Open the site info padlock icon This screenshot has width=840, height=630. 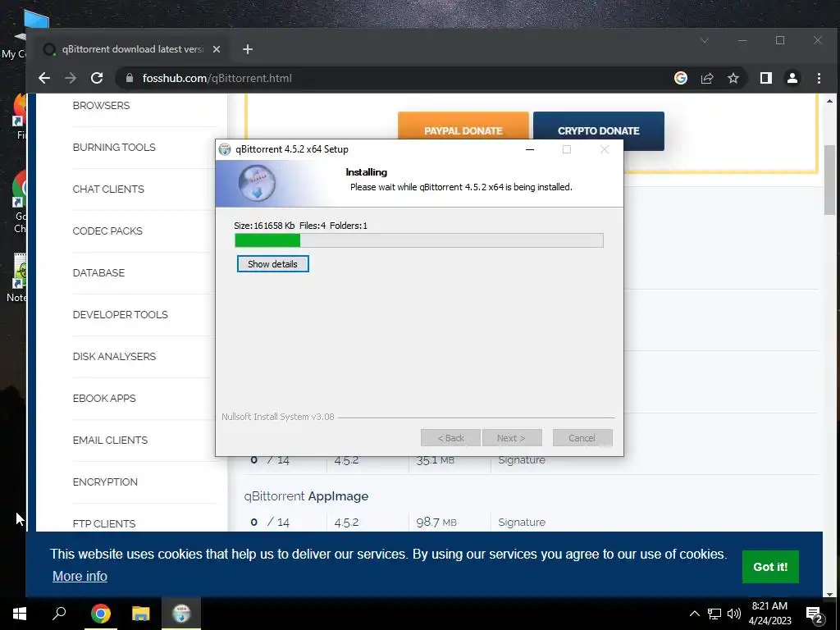[129, 78]
